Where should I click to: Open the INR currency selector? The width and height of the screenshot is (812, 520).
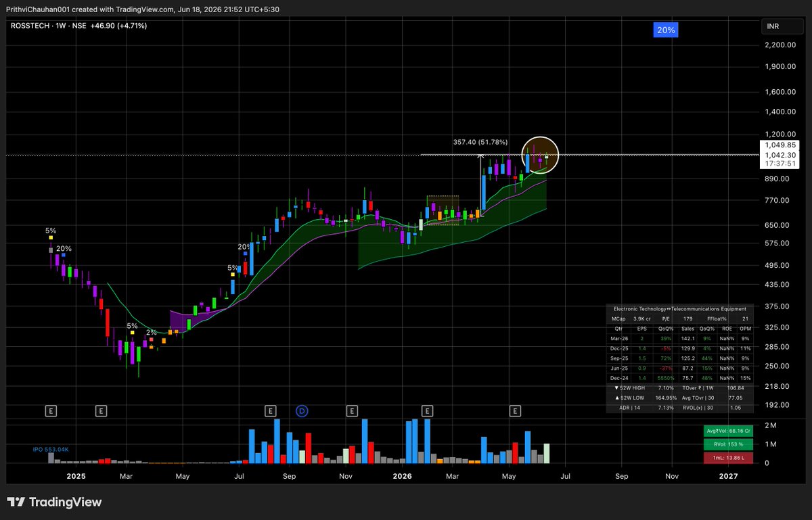coord(781,27)
